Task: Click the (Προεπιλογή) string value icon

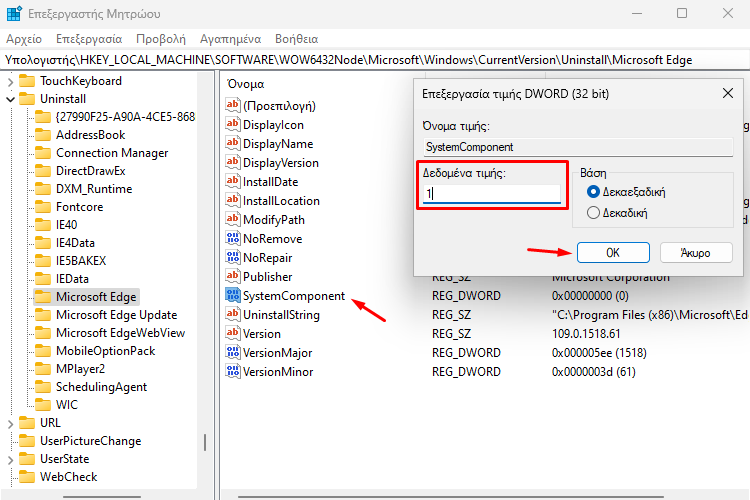Action: point(232,105)
